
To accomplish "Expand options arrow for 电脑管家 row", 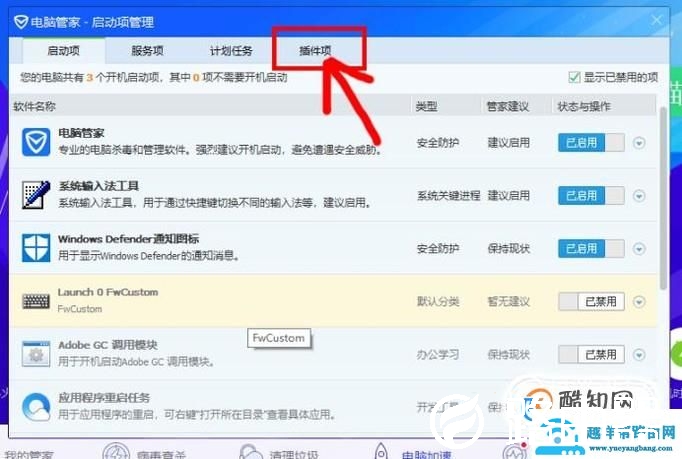I will pyautogui.click(x=639, y=143).
